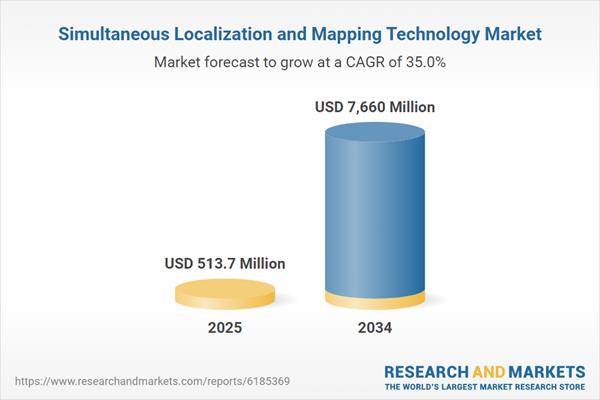
Task: Click the Simultaneous Localization and Mapping chart title
Action: pos(300,34)
